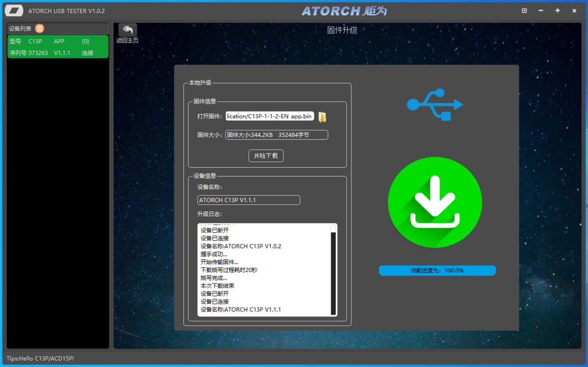Screen dimensions: 588x367
Task: Click the green download arrow icon
Action: (x=435, y=202)
